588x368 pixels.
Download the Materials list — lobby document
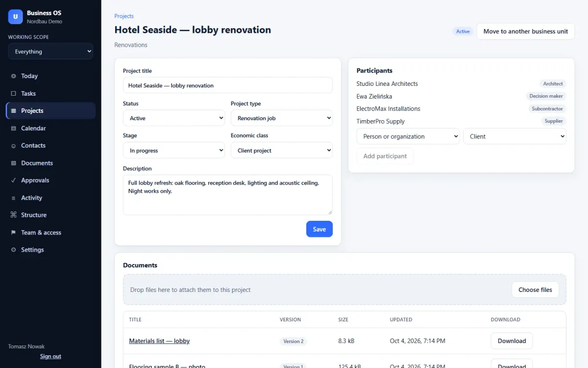coord(512,341)
